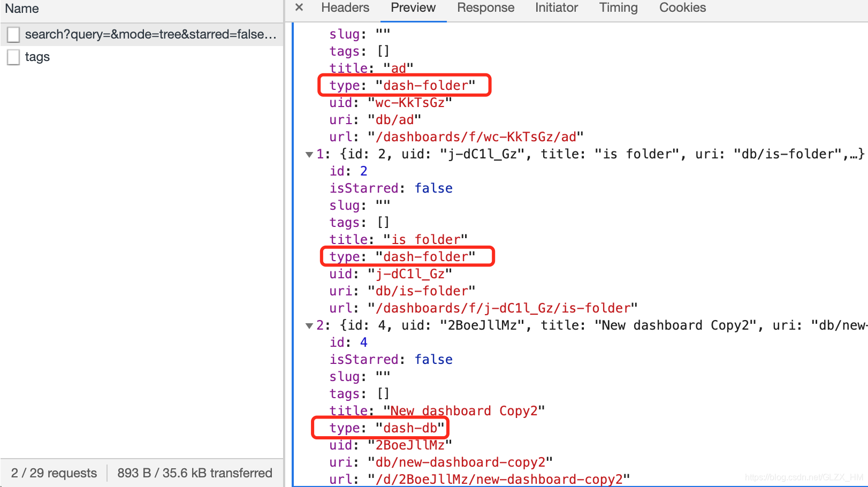Select the search?query request row

click(142, 34)
